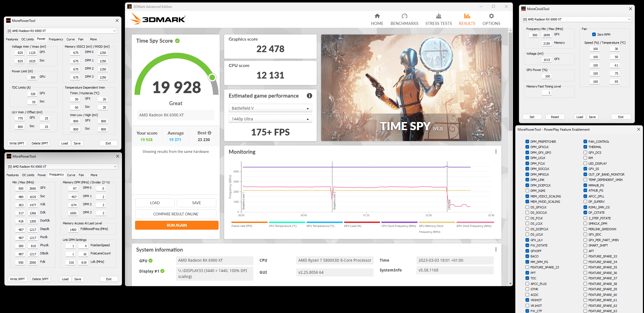The height and width of the screenshot is (313, 644).
Task: Uncheck BACO feature checkbox
Action: click(527, 256)
